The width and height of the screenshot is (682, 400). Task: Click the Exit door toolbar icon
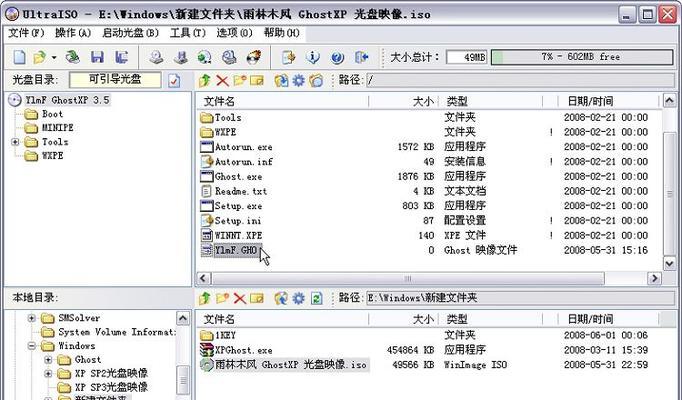[361, 57]
